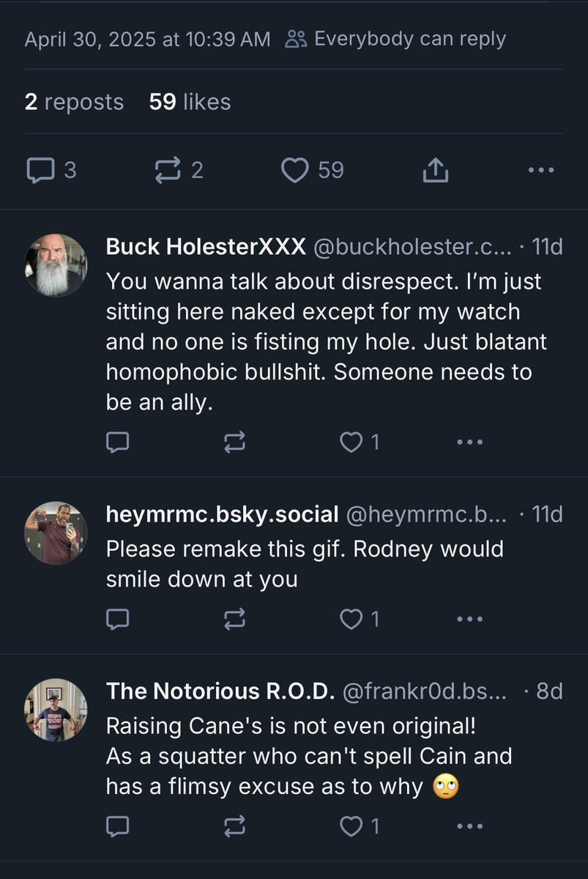Open options menu on heymrmc.bsky.social's comment
The width and height of the screenshot is (588, 879).
tap(469, 619)
